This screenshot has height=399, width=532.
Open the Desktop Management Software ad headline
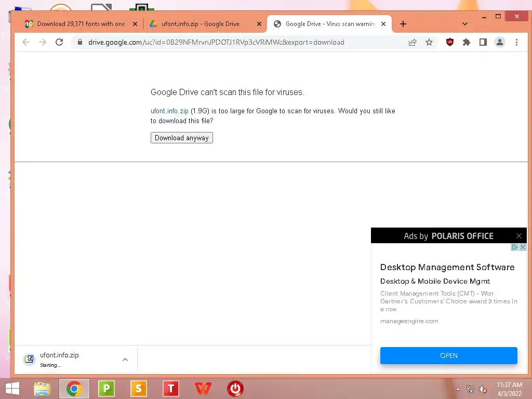pos(447,267)
